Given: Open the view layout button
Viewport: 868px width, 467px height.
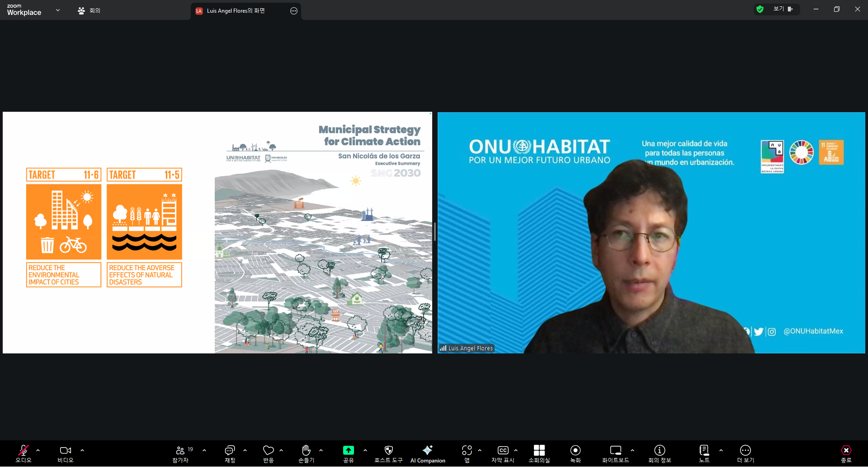Looking at the screenshot, I should tap(783, 9).
